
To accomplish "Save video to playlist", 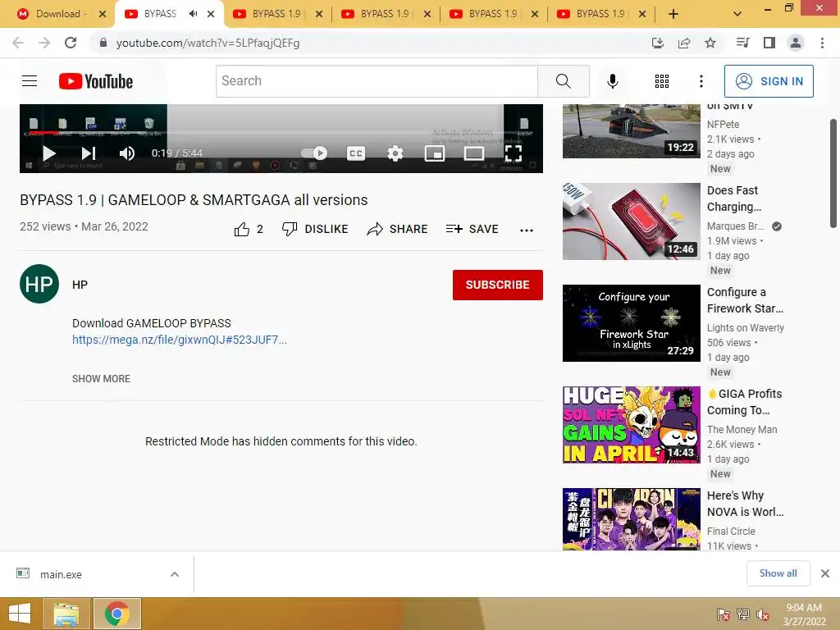I will tap(472, 230).
